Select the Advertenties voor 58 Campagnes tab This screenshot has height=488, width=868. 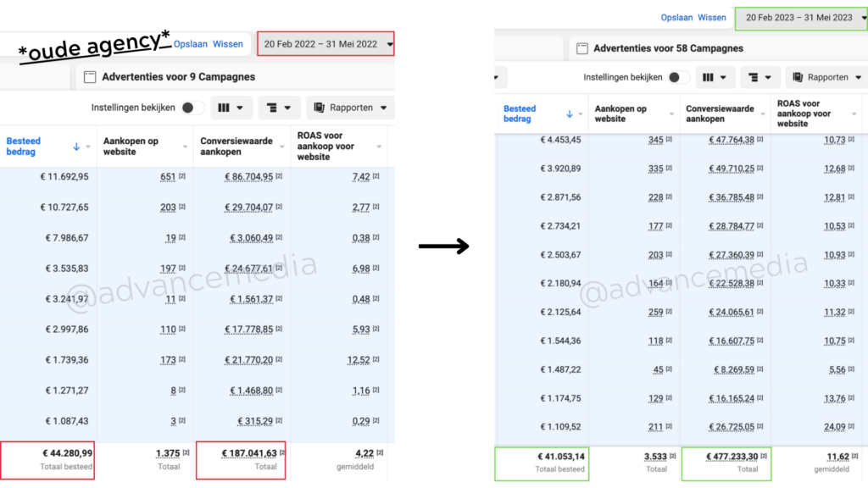click(668, 49)
